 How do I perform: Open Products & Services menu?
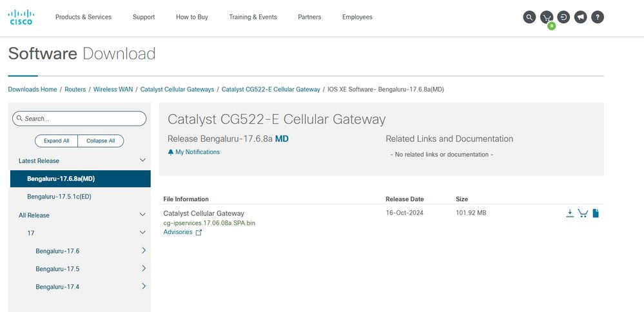tap(83, 17)
